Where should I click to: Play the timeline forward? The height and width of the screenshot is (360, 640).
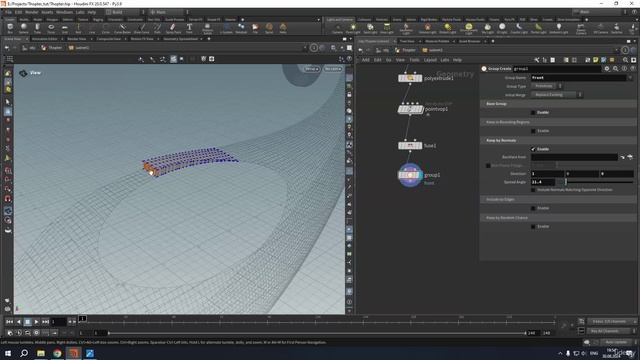(x=36, y=322)
